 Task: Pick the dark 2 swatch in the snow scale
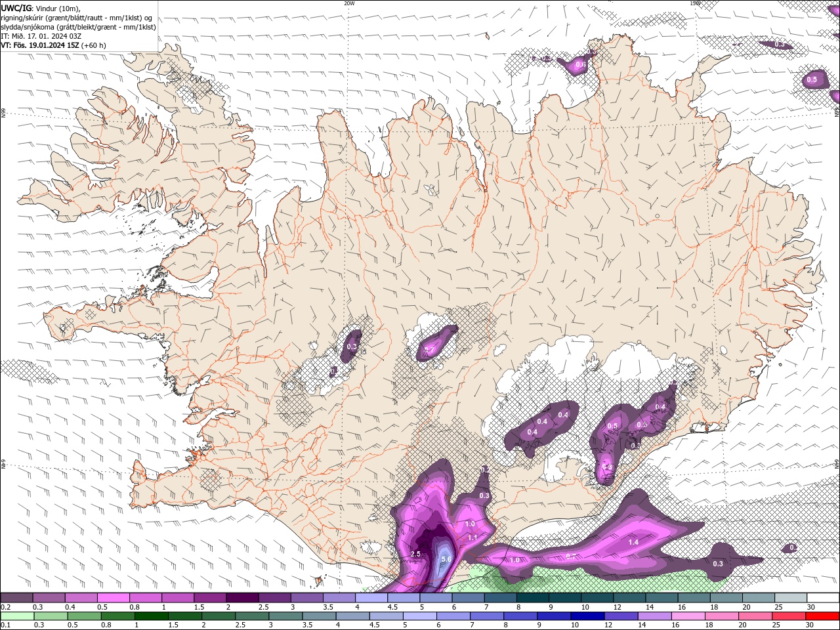(x=242, y=598)
